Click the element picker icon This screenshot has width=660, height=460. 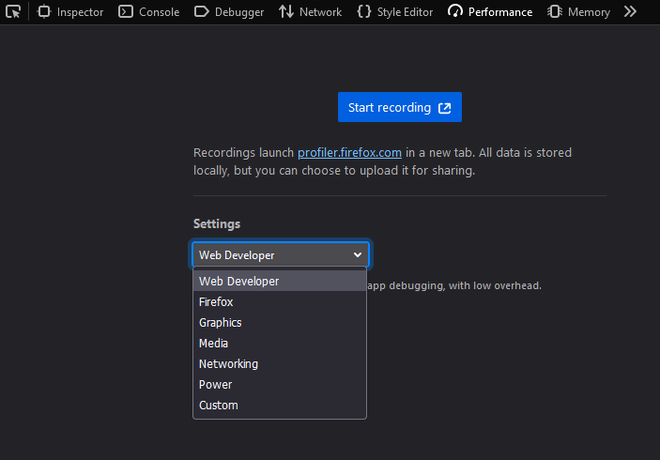pos(14,12)
